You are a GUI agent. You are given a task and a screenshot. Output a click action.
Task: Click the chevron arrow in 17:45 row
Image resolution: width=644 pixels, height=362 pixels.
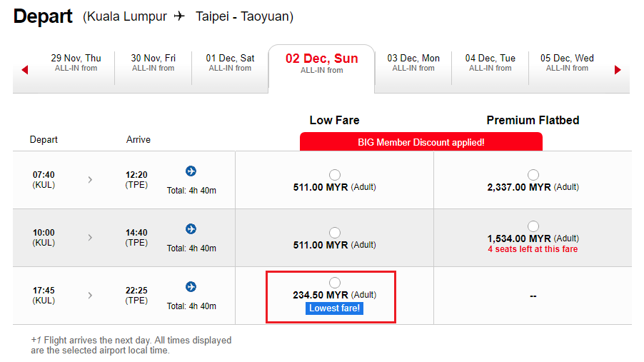coord(90,296)
